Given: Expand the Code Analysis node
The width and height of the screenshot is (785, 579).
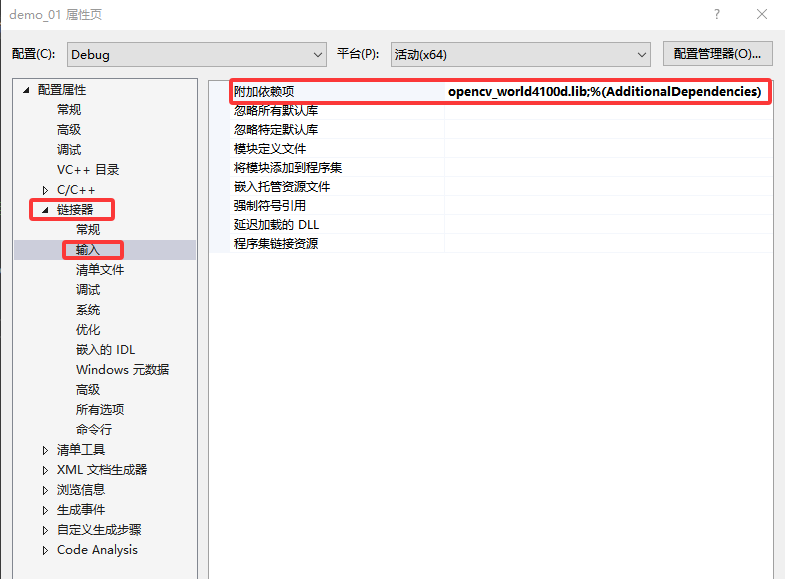Looking at the screenshot, I should pos(45,550).
